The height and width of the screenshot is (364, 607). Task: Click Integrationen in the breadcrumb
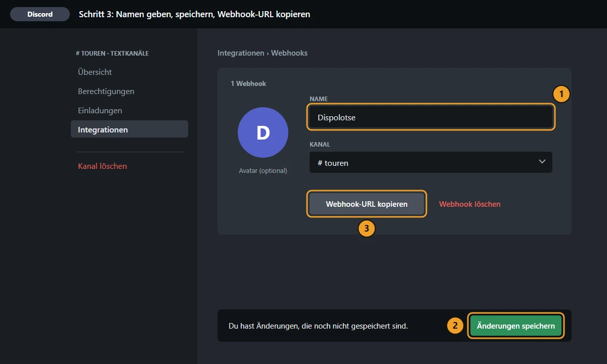[241, 53]
